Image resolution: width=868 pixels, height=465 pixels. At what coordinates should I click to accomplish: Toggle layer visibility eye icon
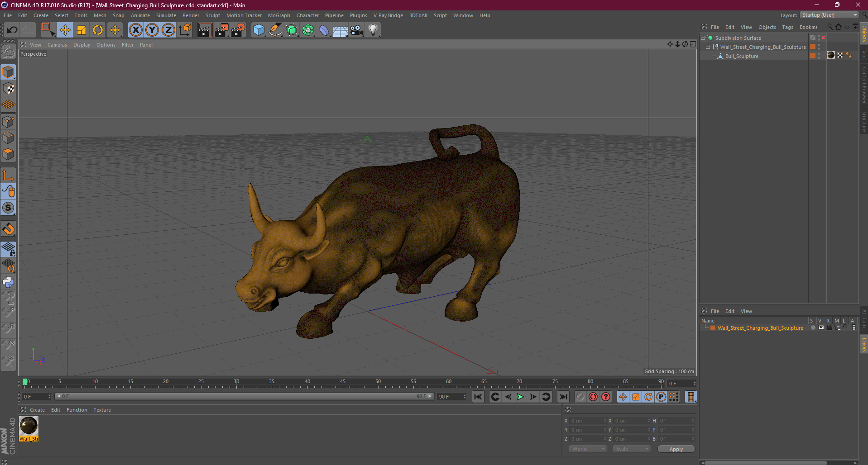tap(821, 328)
